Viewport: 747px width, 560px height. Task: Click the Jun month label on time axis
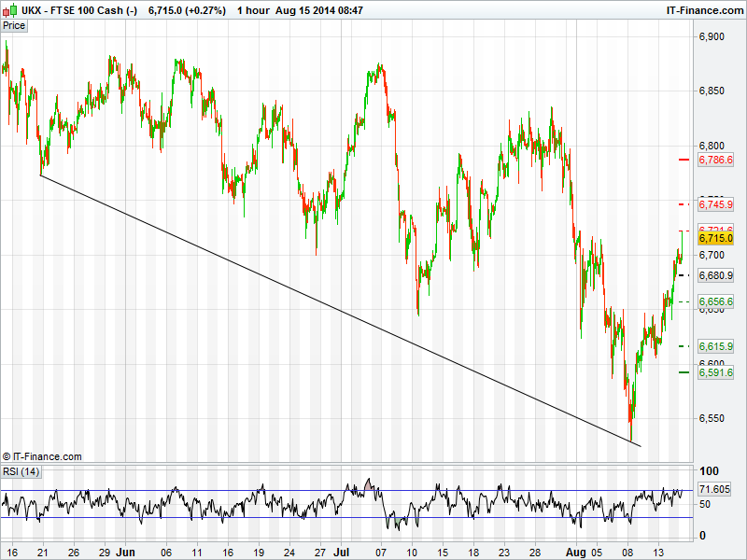[125, 552]
